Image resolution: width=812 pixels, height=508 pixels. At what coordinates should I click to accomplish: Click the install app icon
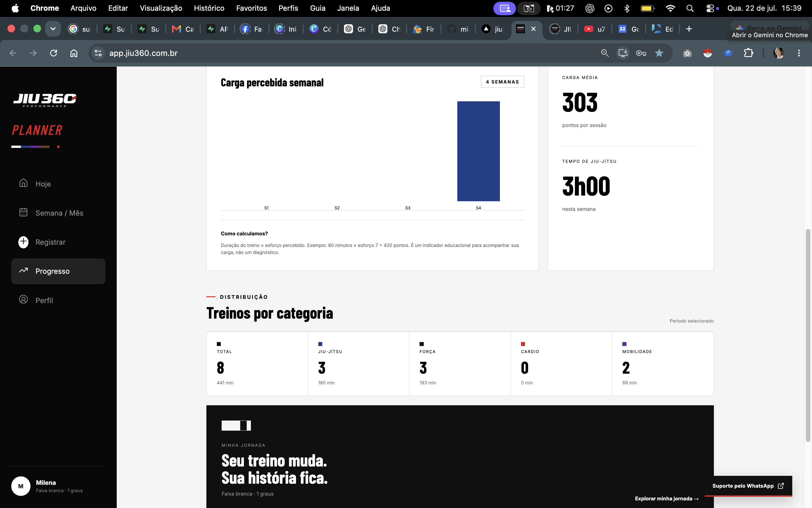click(623, 53)
